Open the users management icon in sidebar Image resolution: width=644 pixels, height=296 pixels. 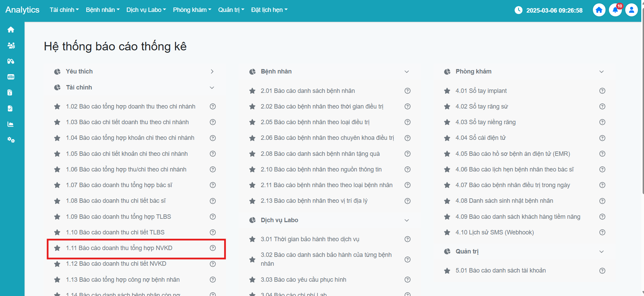coord(11,46)
